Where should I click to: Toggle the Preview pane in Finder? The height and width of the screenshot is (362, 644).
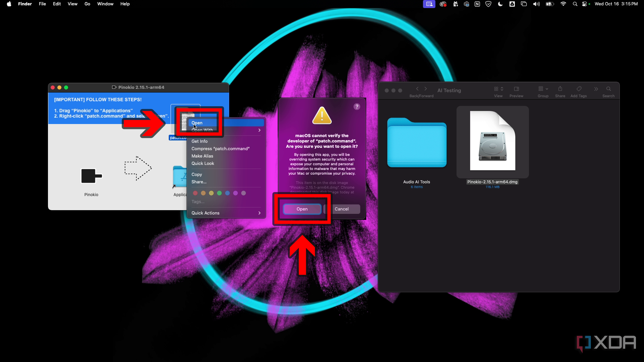point(517,89)
